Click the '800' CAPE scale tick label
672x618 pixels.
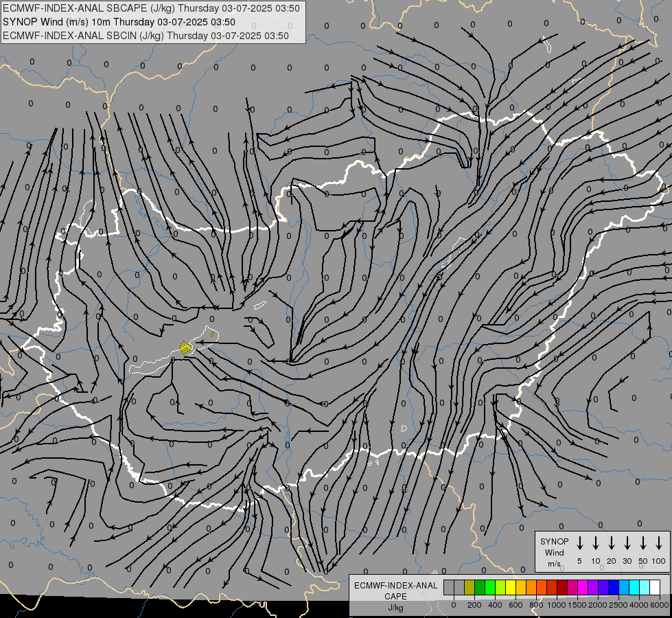(536, 605)
